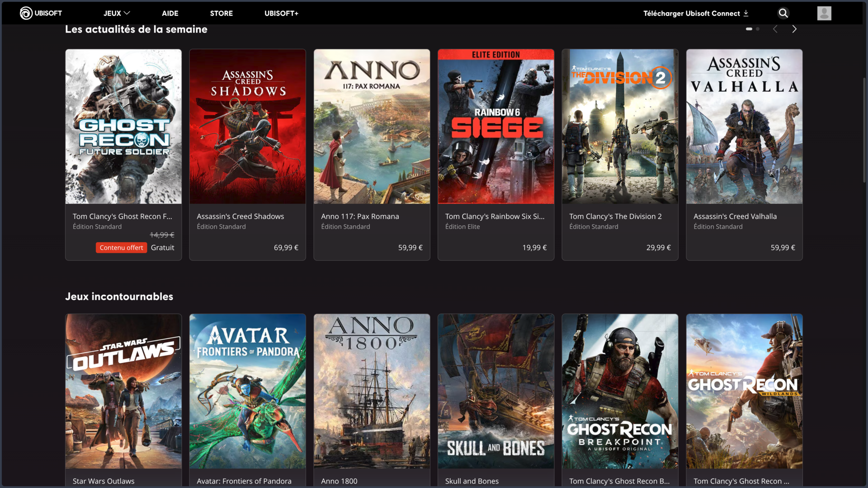Open the STORE menu item
This screenshot has height=488, width=868.
[x=222, y=13]
